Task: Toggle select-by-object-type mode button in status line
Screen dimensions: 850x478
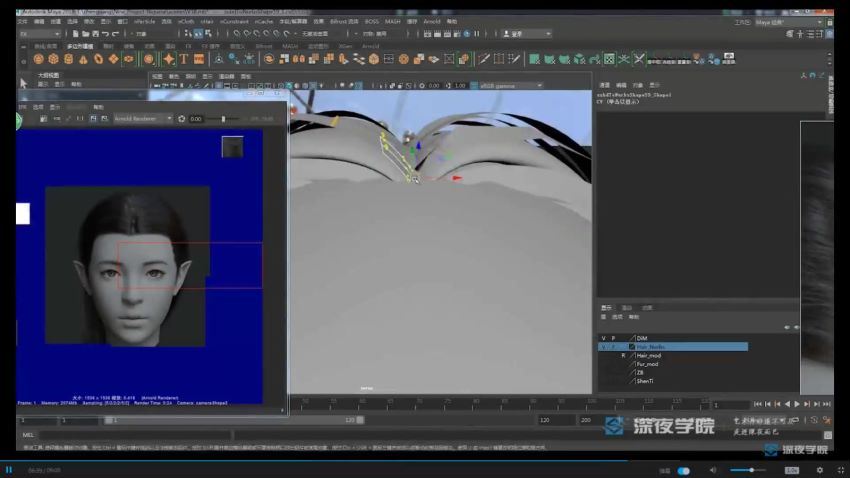Action: pos(198,34)
